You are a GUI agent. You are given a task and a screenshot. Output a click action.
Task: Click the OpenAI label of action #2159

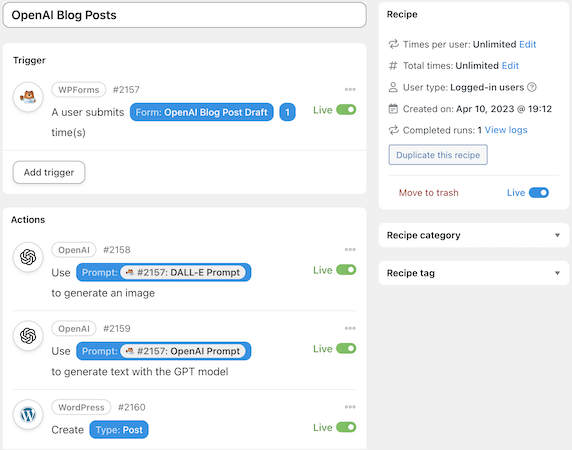coord(74,329)
